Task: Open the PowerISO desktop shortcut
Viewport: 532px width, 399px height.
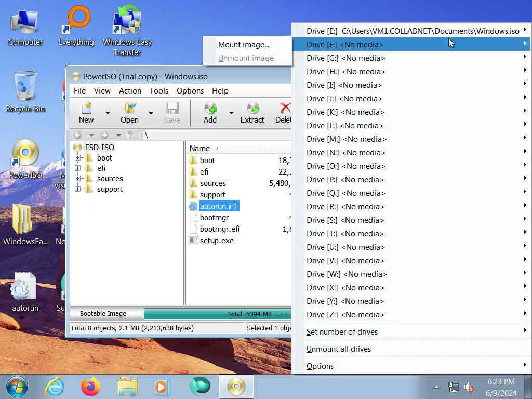Action: 25,159
